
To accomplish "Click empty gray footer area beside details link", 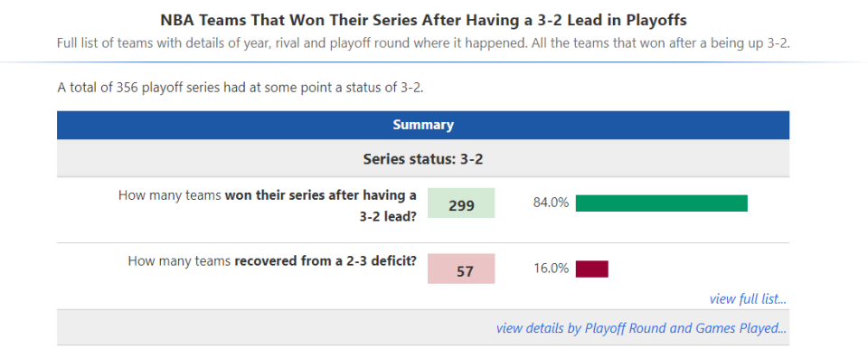I will point(275,327).
